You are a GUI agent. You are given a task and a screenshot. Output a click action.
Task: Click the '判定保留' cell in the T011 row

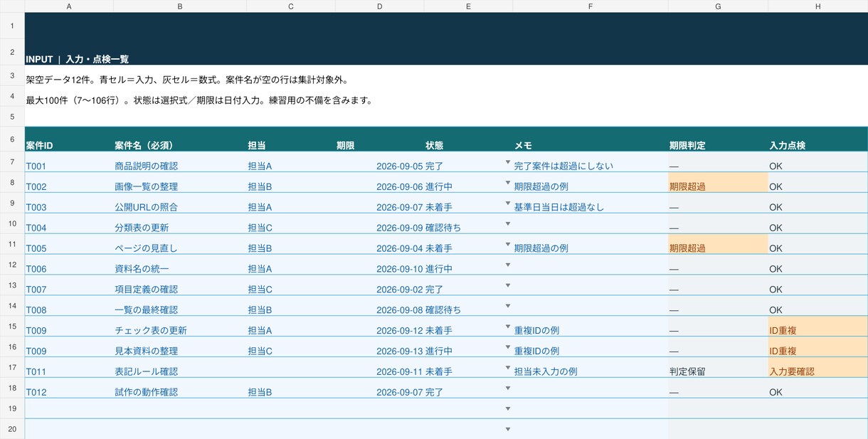(718, 369)
